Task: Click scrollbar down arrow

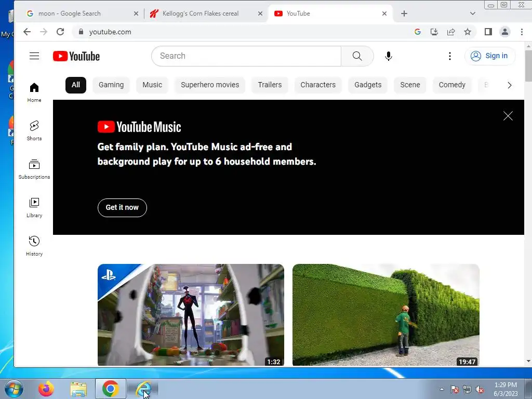Action: tap(528, 361)
